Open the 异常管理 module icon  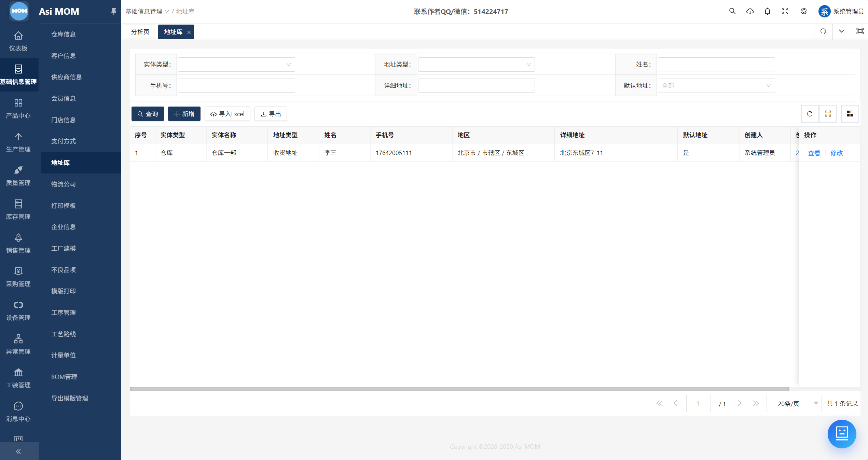click(18, 339)
